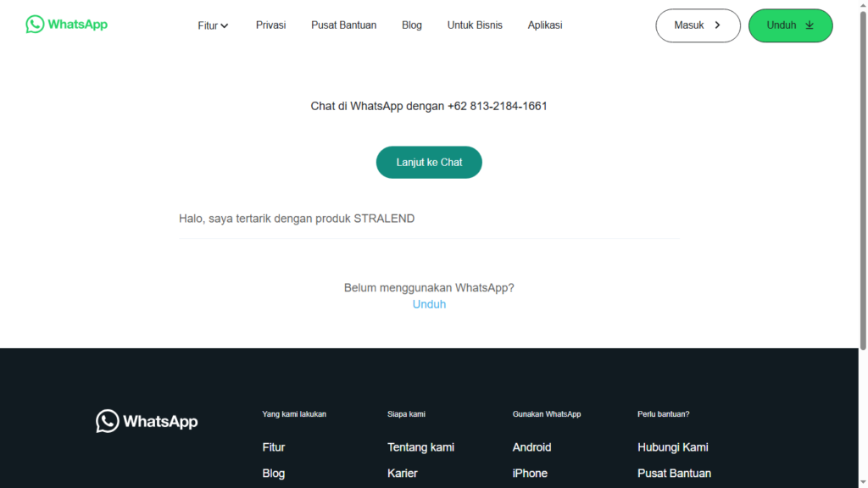
Task: Open the Privasi menu item
Action: (270, 25)
